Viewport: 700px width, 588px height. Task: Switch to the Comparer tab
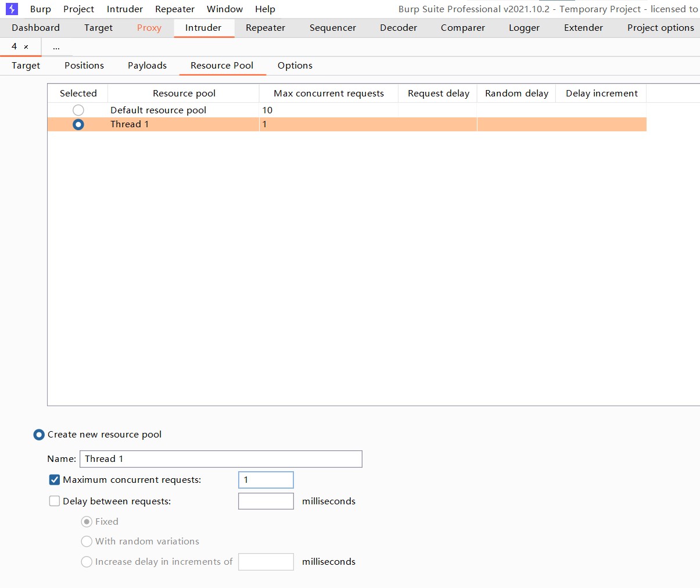(x=463, y=28)
